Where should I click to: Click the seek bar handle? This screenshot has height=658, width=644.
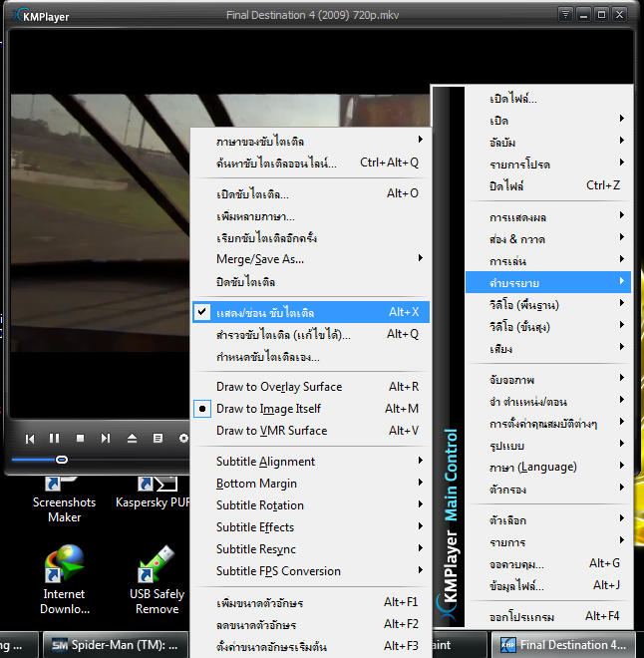click(x=61, y=460)
